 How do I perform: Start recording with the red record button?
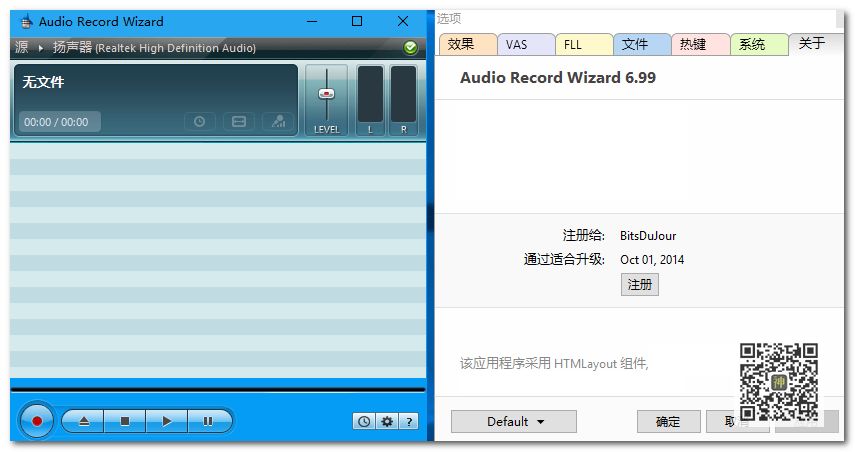(37, 420)
